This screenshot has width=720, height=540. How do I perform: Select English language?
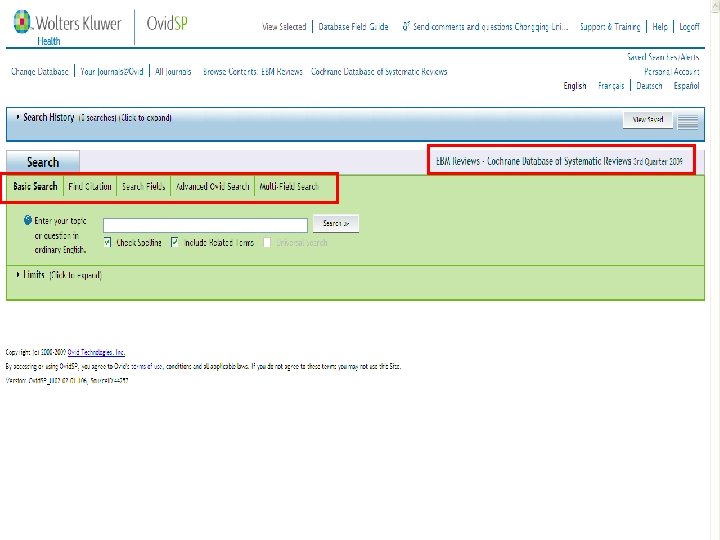pyautogui.click(x=575, y=86)
